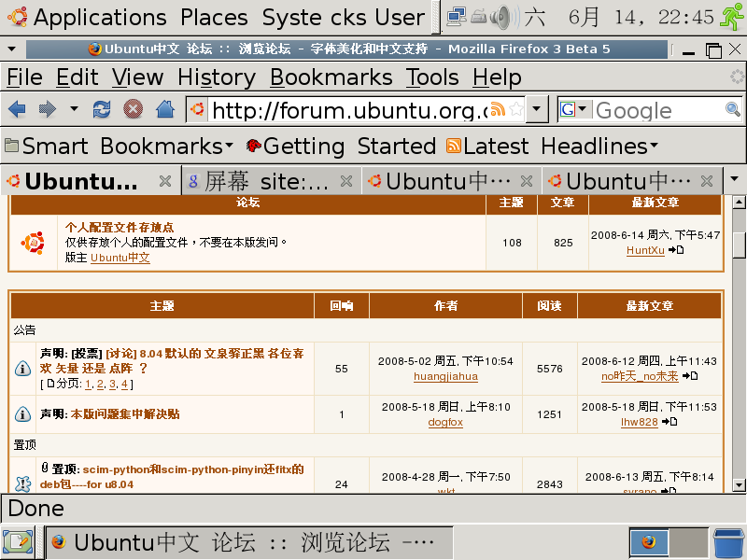Go back with the Back arrow
The width and height of the screenshot is (747, 560).
click(17, 109)
